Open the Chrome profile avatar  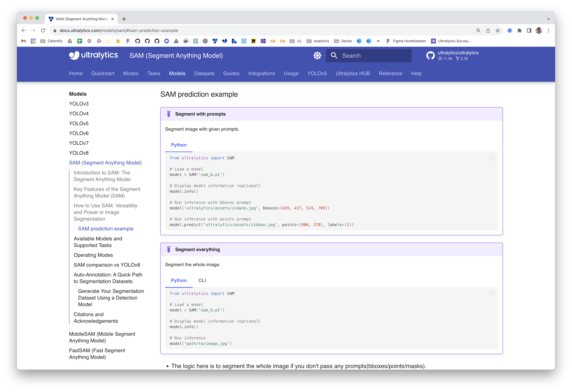(539, 30)
